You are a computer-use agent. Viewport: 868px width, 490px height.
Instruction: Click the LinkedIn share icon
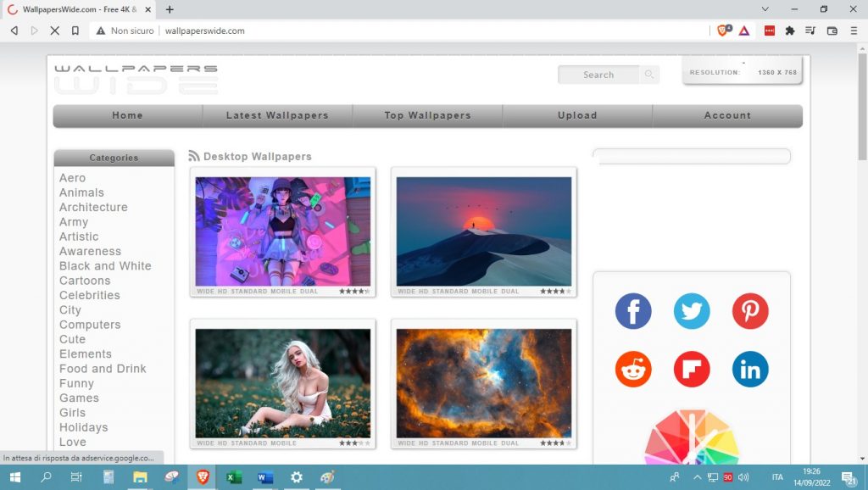(x=750, y=370)
